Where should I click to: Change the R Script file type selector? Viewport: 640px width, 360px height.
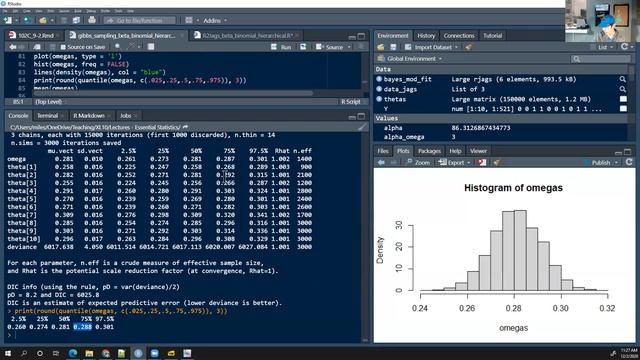pyautogui.click(x=351, y=102)
